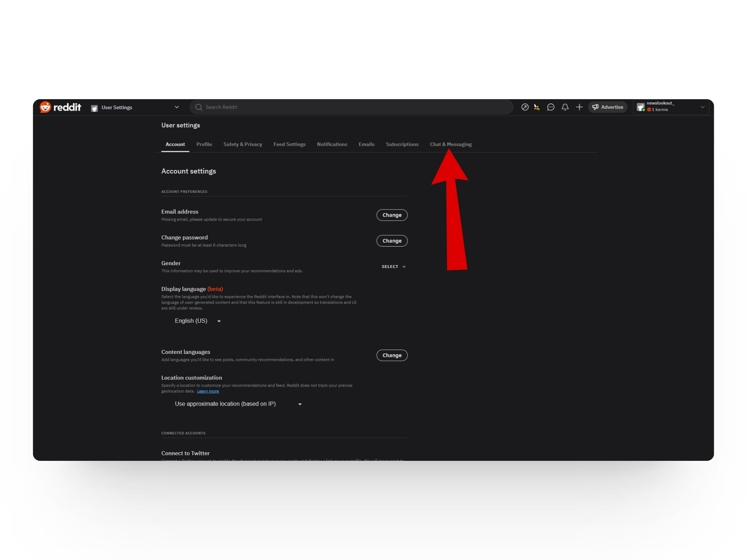Viewport: 747px width, 560px height.
Task: Click Change for Email address
Action: pyautogui.click(x=392, y=215)
